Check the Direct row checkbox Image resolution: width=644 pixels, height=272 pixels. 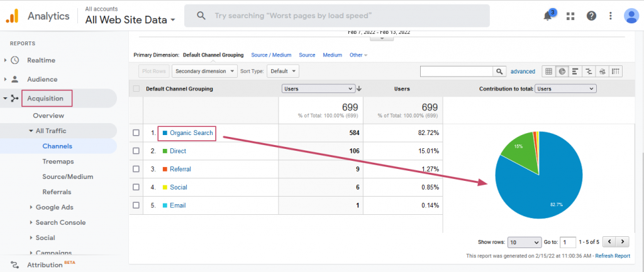point(136,151)
